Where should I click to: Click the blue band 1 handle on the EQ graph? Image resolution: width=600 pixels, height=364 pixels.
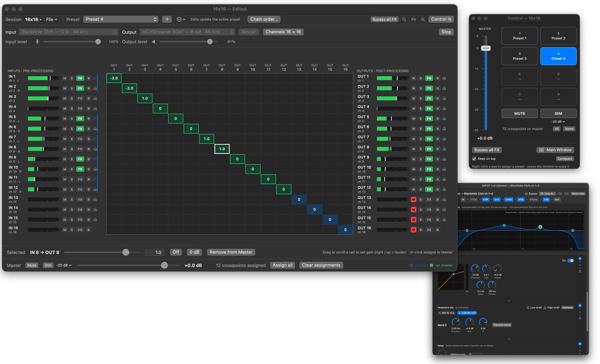[504, 225]
